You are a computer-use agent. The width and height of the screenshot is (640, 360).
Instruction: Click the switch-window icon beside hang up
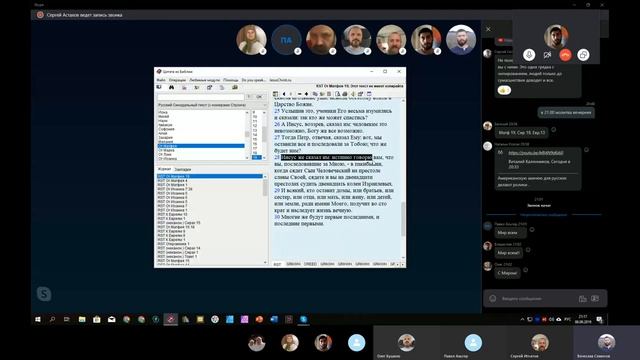pyautogui.click(x=583, y=55)
